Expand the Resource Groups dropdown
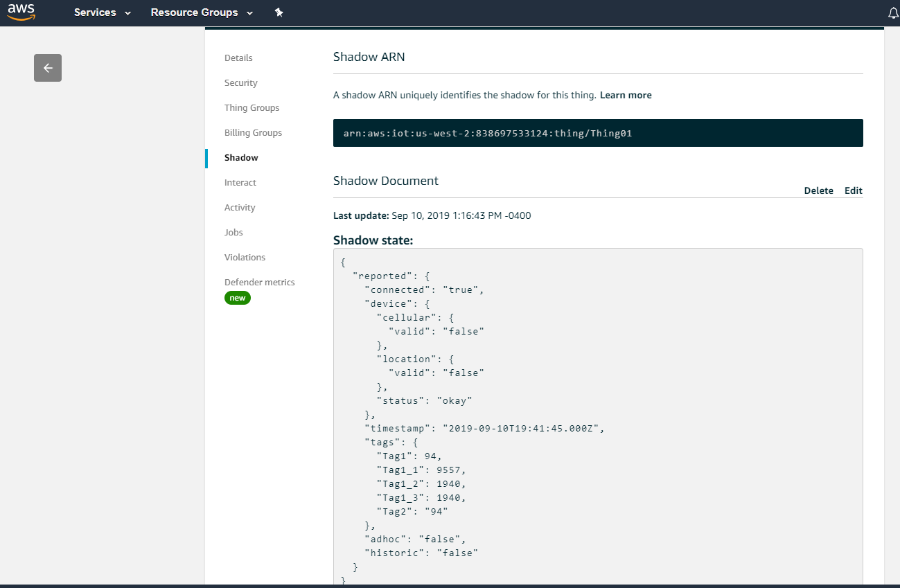This screenshot has height=588, width=900. (202, 12)
